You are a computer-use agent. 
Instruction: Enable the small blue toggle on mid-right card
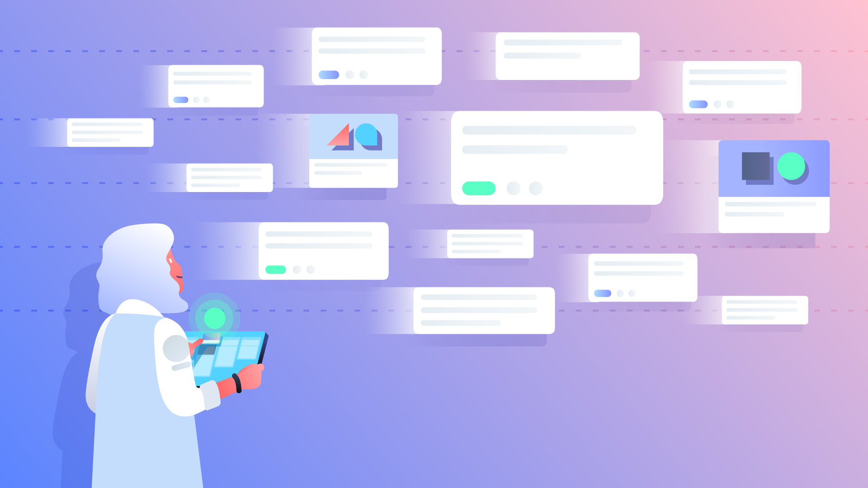click(x=603, y=293)
